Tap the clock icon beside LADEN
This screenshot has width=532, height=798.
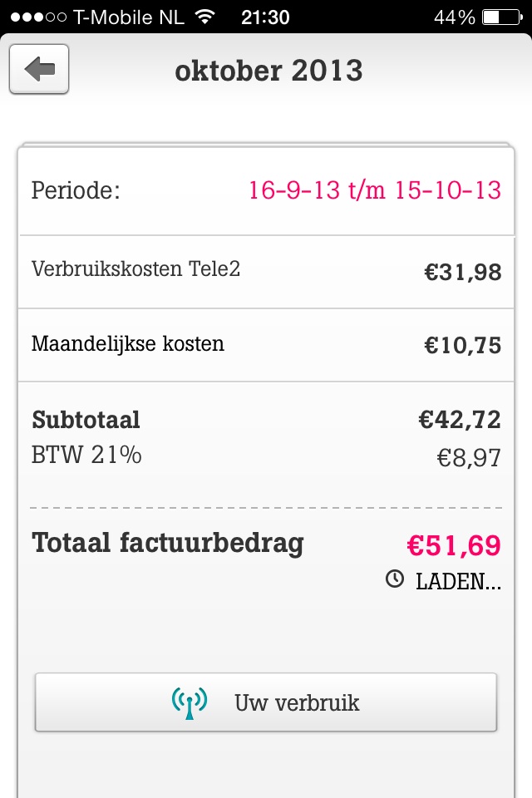coord(395,580)
